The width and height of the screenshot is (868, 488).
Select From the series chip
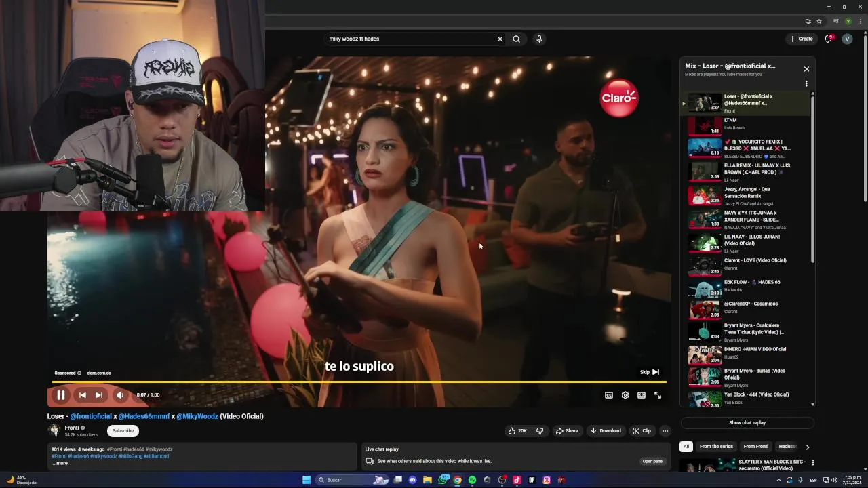(x=716, y=447)
